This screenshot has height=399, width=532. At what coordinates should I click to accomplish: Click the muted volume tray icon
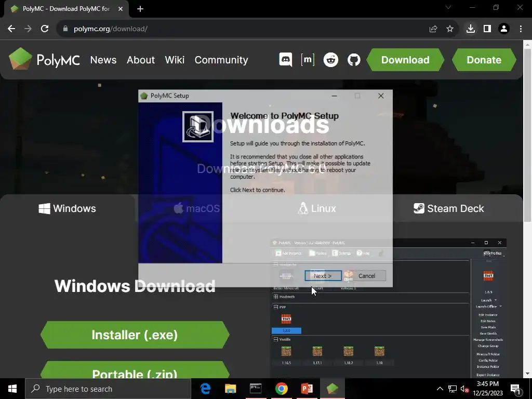[464, 389]
